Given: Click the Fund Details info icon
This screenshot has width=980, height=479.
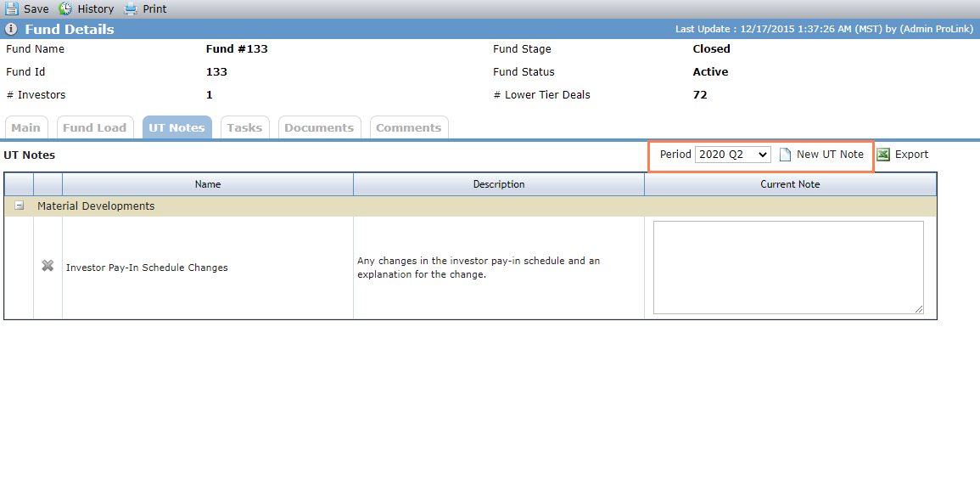Looking at the screenshot, I should [x=11, y=30].
